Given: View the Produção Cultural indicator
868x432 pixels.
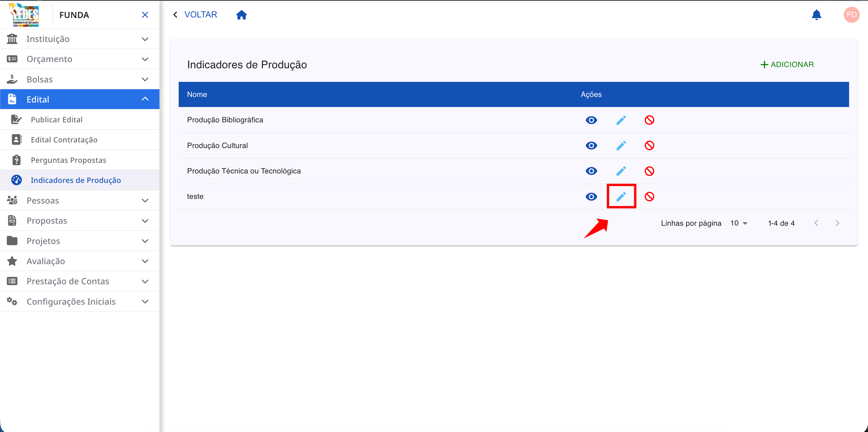Looking at the screenshot, I should coord(591,146).
